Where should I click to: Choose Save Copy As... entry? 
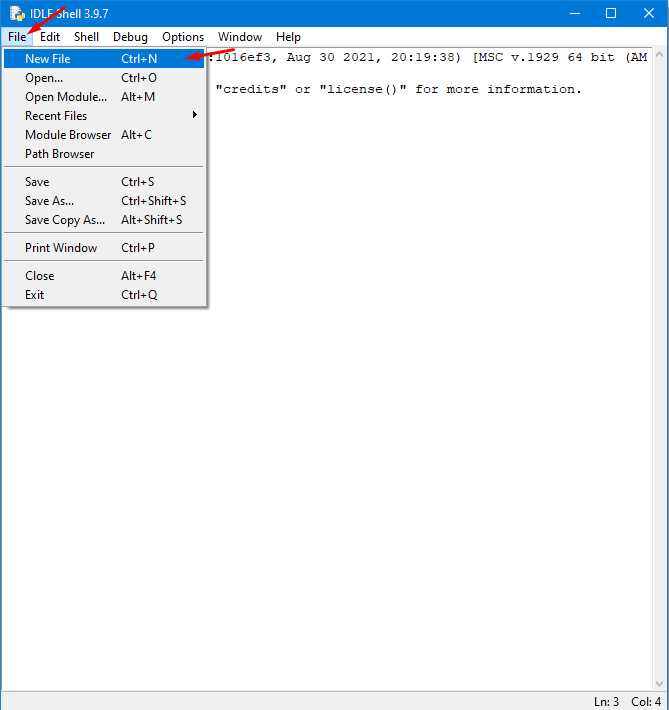click(x=104, y=220)
